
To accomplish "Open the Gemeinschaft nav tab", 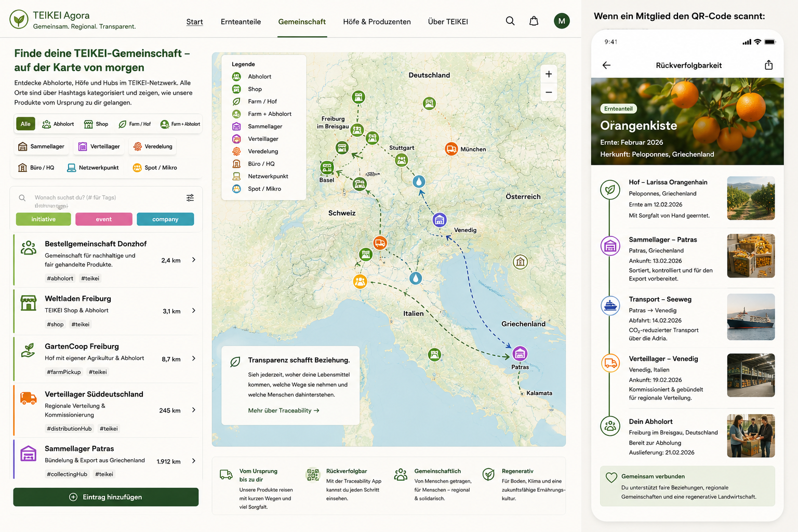I will point(302,22).
